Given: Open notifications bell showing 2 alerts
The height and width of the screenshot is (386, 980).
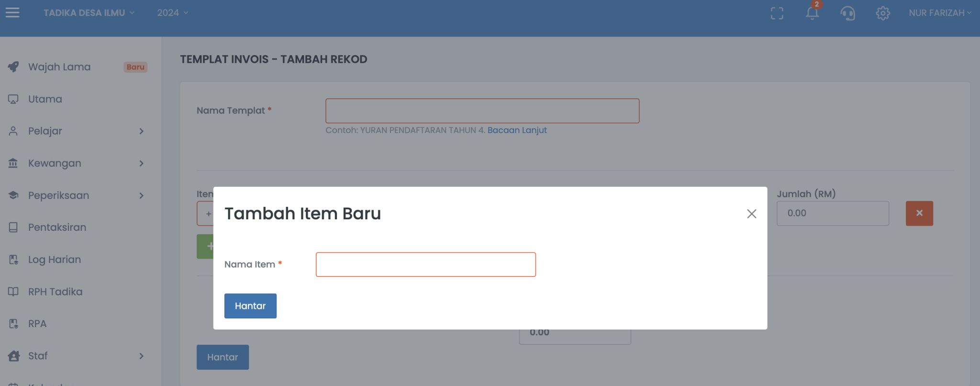Looking at the screenshot, I should point(812,14).
